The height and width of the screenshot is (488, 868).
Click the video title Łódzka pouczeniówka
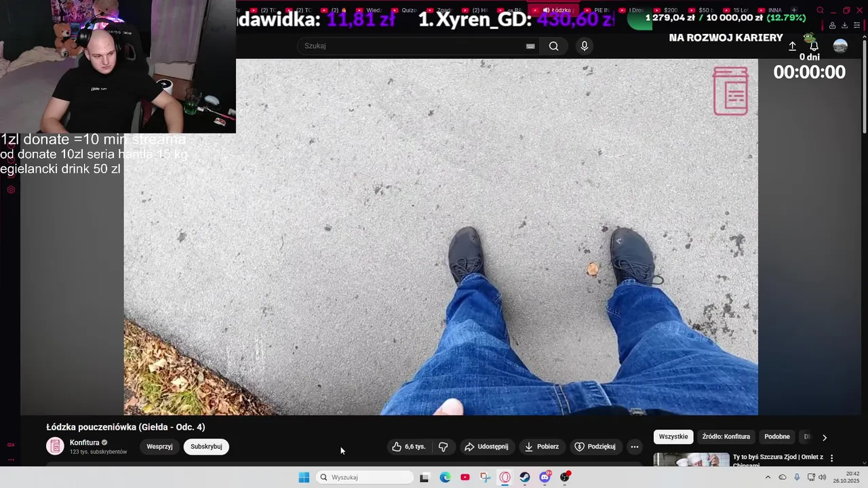(x=125, y=427)
